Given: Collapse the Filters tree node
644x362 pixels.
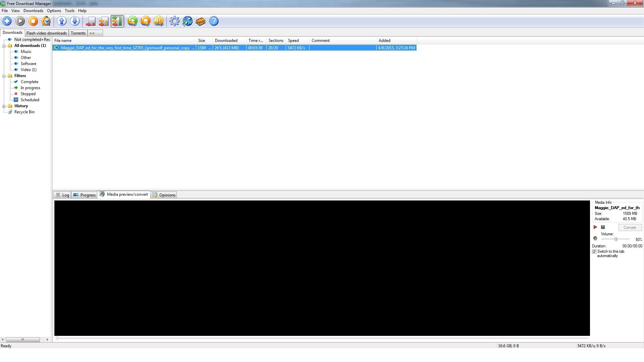Looking at the screenshot, I should (4, 76).
